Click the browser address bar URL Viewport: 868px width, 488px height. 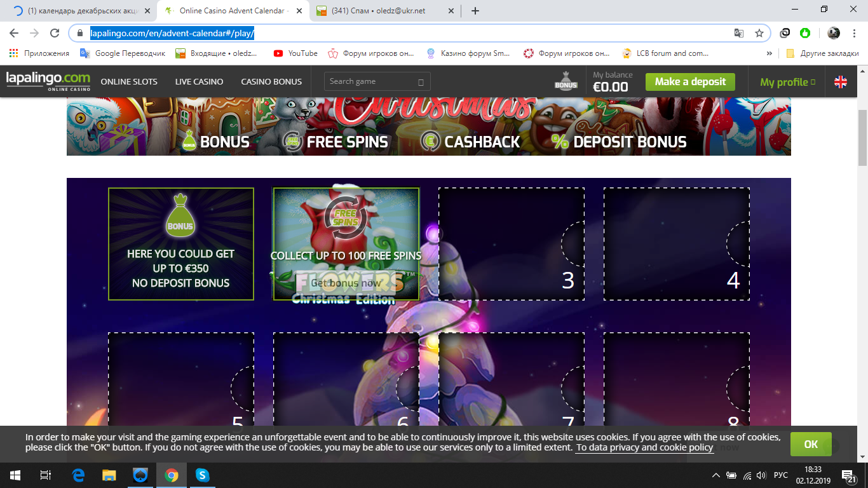click(x=172, y=33)
